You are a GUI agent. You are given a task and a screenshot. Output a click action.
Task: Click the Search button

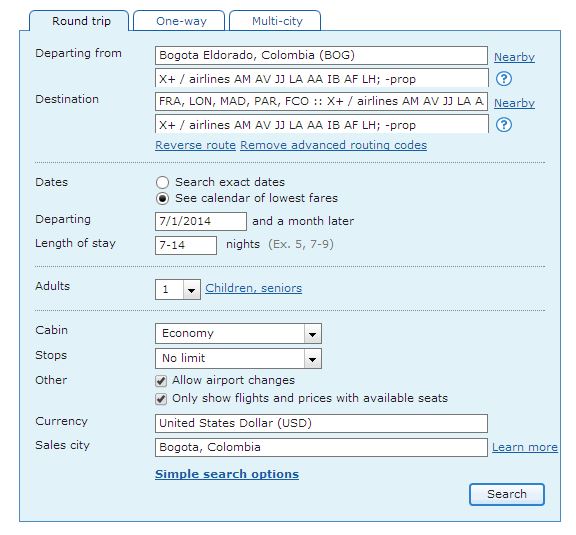click(x=507, y=494)
